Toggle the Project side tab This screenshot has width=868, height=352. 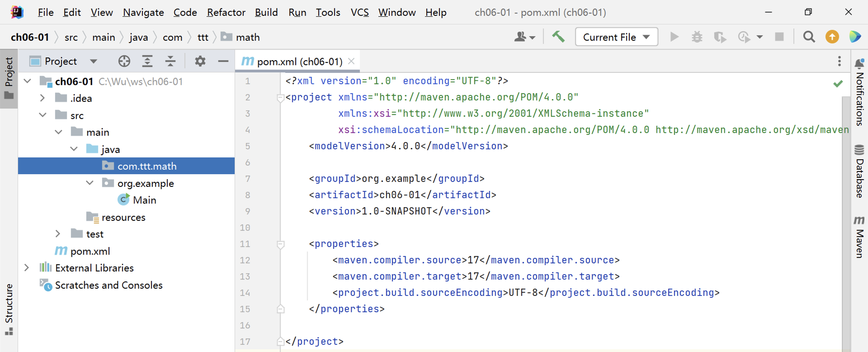pos(9,78)
